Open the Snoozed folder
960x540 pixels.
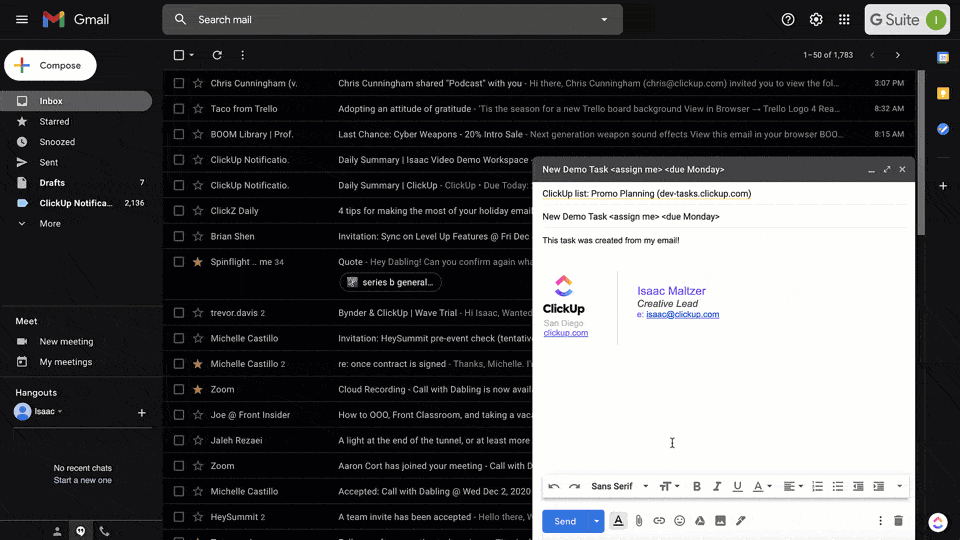tap(57, 142)
